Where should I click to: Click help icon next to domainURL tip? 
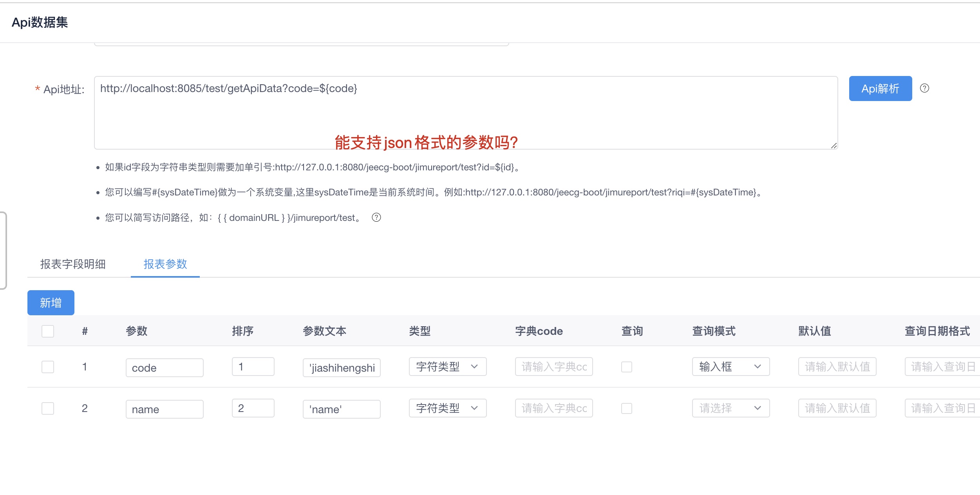(x=377, y=217)
